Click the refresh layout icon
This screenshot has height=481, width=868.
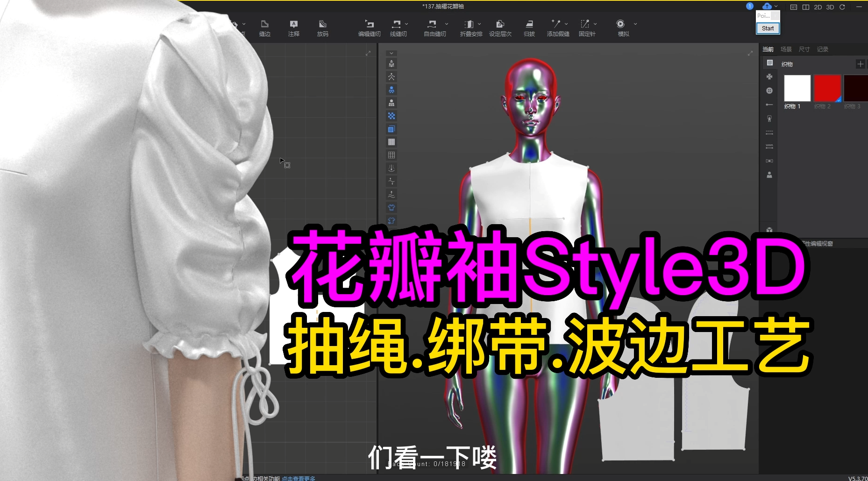(842, 7)
